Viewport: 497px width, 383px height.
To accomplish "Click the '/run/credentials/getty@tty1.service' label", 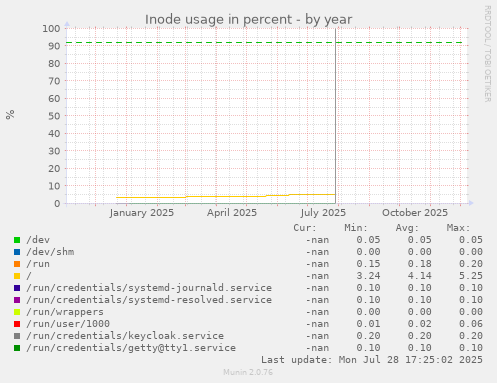I will tap(131, 348).
